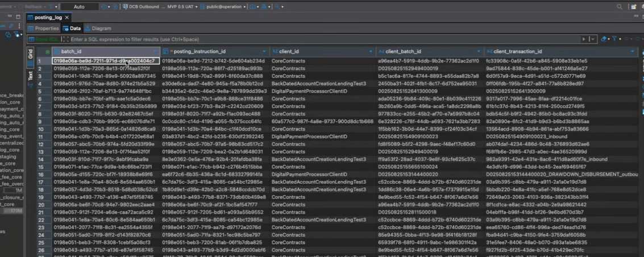
Task: Close the posting_log editor tab
Action: click(67, 18)
